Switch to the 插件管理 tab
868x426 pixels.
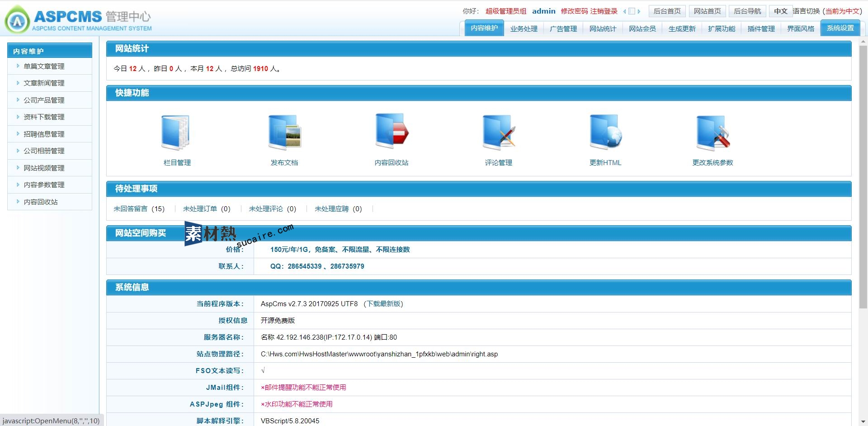point(761,28)
